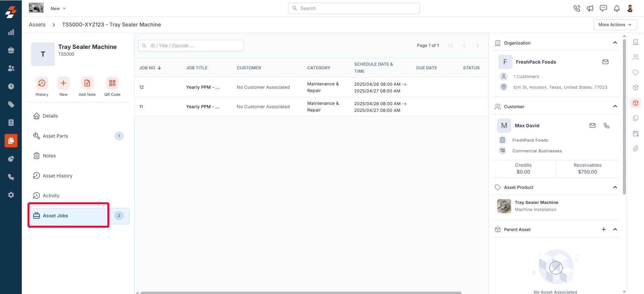644x294 pixels.
Task: Open the highlighted cube icon in right rail
Action: [636, 103]
